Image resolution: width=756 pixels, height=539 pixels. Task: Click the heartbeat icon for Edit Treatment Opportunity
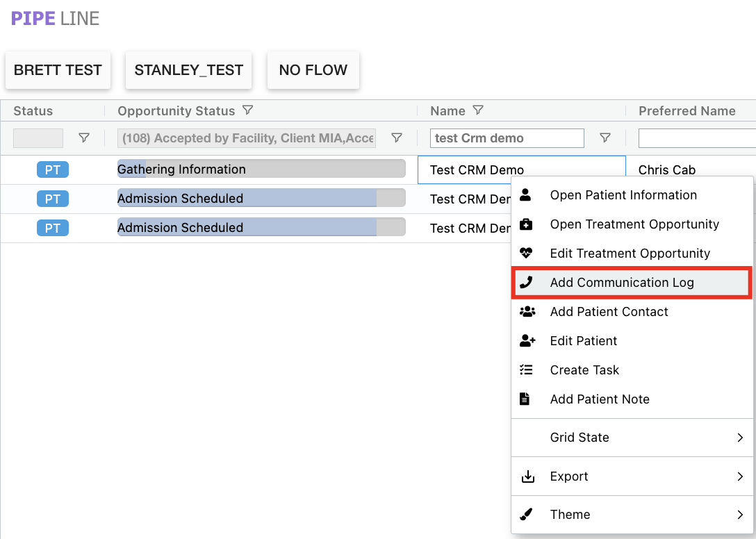point(527,254)
